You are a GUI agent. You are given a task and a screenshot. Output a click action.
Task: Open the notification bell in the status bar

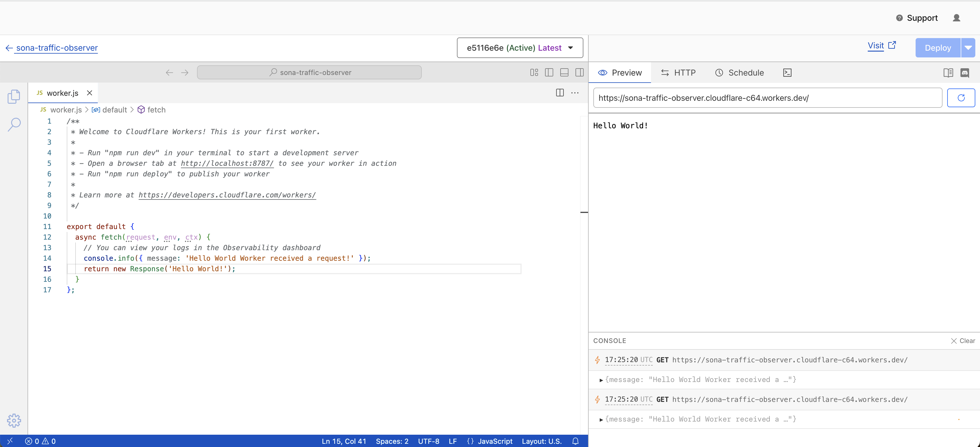tap(575, 441)
